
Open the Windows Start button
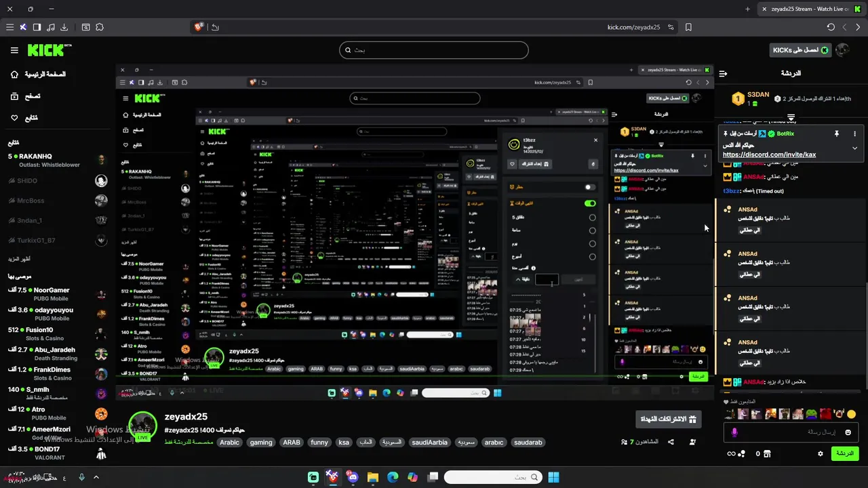(553, 477)
